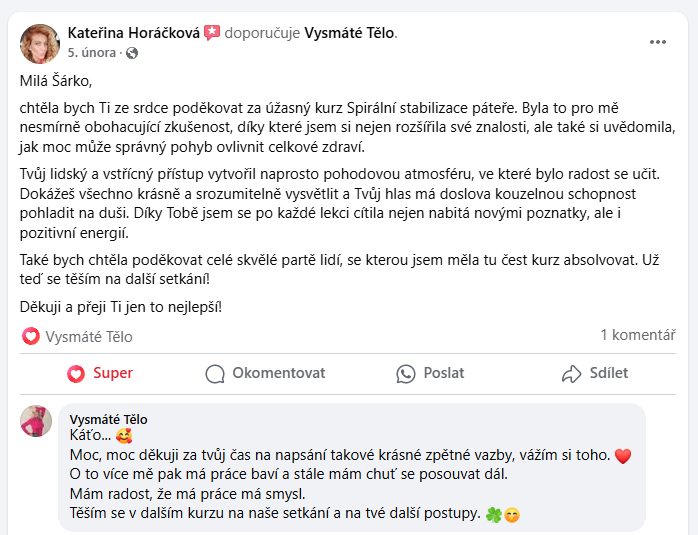Toggle the Super heart reaction button
Image resolution: width=698 pixels, height=535 pixels.
pyautogui.click(x=100, y=373)
